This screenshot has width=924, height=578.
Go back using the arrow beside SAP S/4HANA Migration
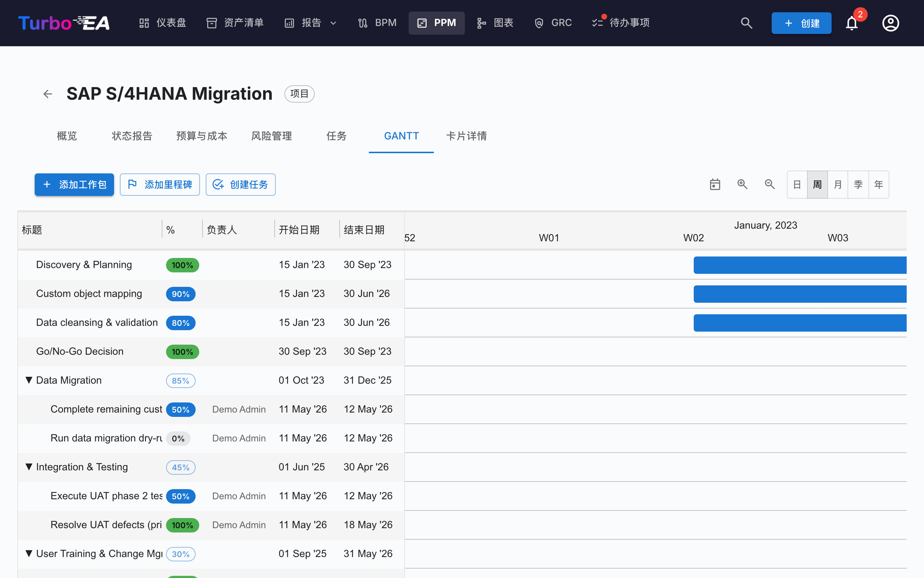(x=48, y=94)
